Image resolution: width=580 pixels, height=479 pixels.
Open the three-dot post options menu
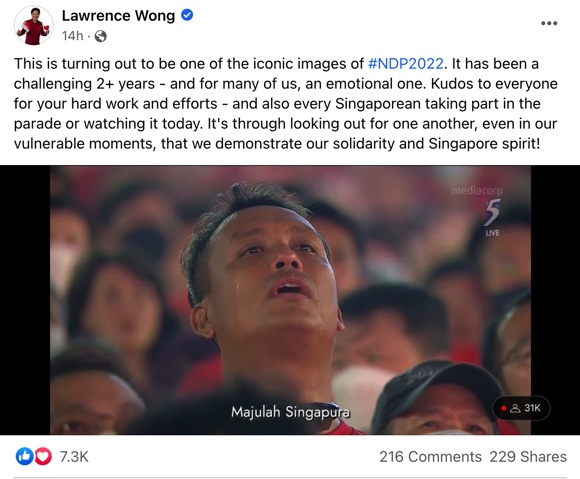(549, 23)
